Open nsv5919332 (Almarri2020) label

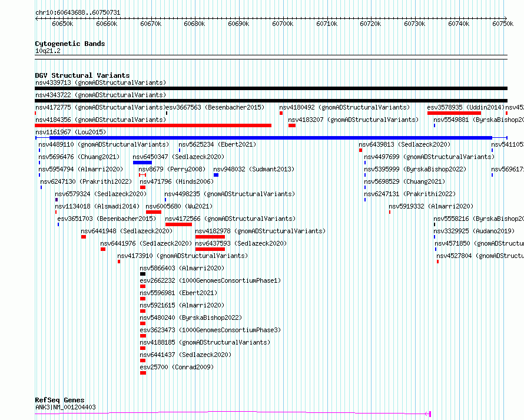(x=431, y=206)
